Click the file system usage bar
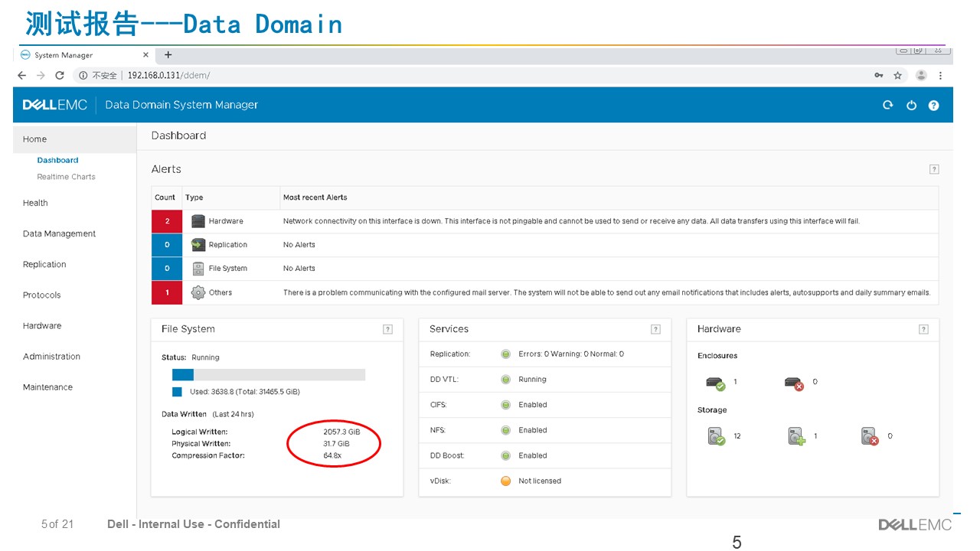The image size is (980, 551). point(269,375)
